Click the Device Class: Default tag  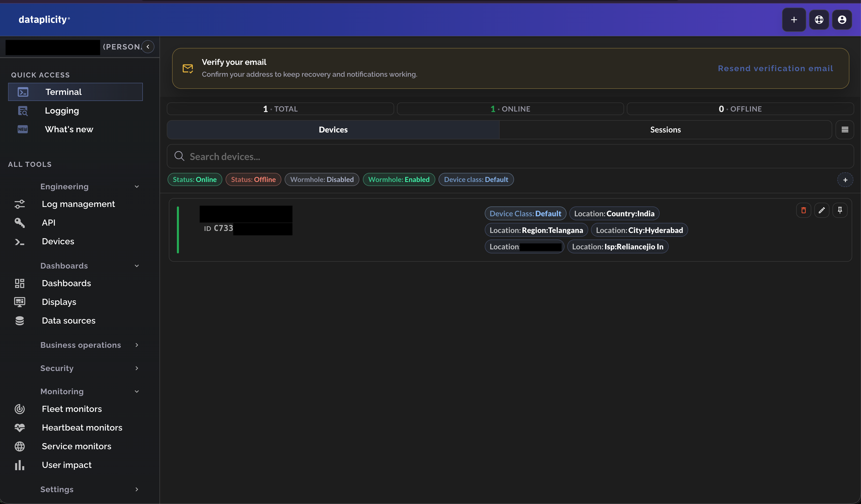click(525, 214)
